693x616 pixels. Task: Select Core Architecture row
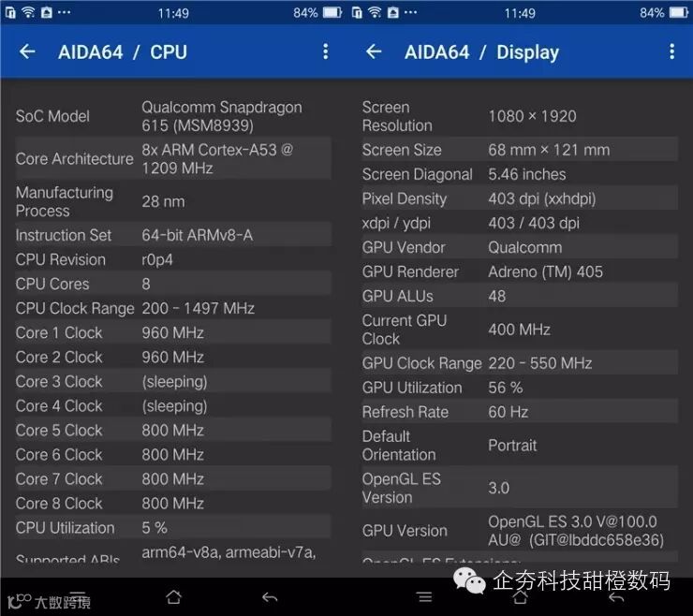[173, 158]
